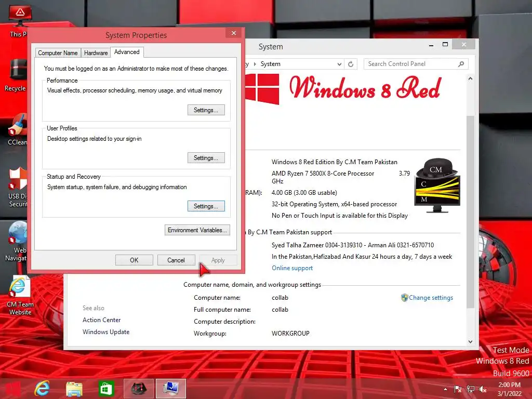Expand address bar history dropdown

tap(339, 64)
